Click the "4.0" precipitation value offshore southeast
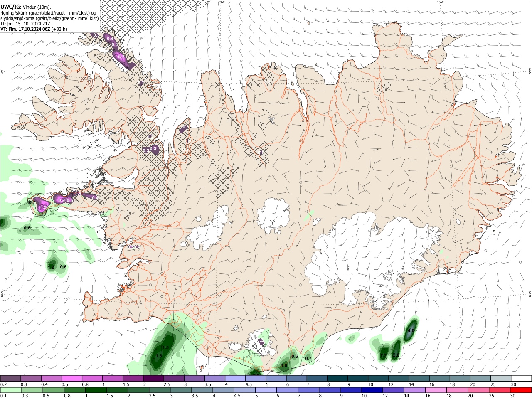 411,330
